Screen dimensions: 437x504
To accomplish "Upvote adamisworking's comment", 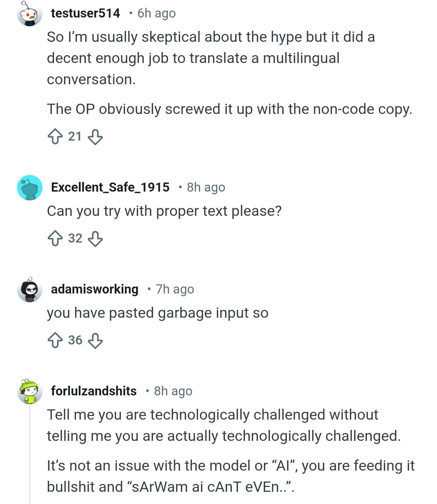I will 55,341.
